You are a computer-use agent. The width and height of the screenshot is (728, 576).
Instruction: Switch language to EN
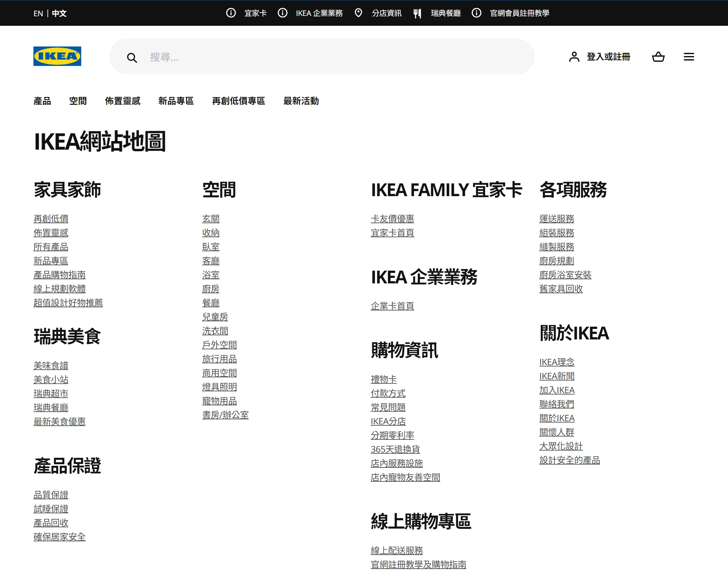pos(38,13)
